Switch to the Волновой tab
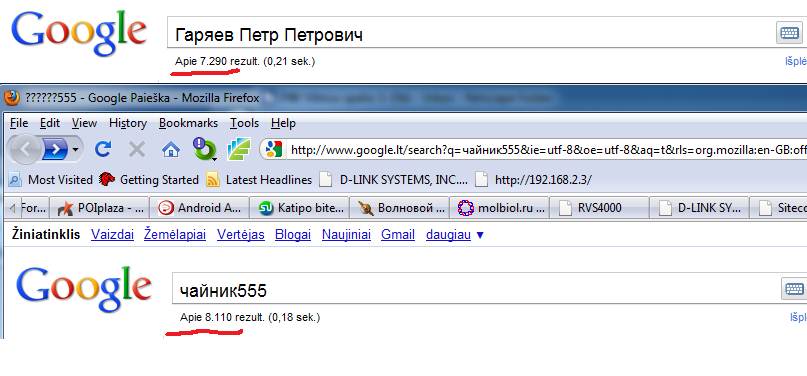 [399, 208]
